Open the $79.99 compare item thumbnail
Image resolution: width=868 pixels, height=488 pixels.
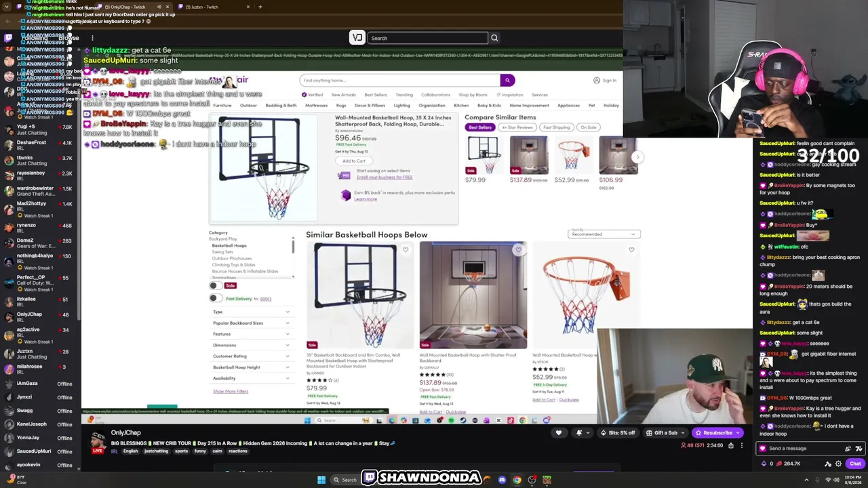484,155
